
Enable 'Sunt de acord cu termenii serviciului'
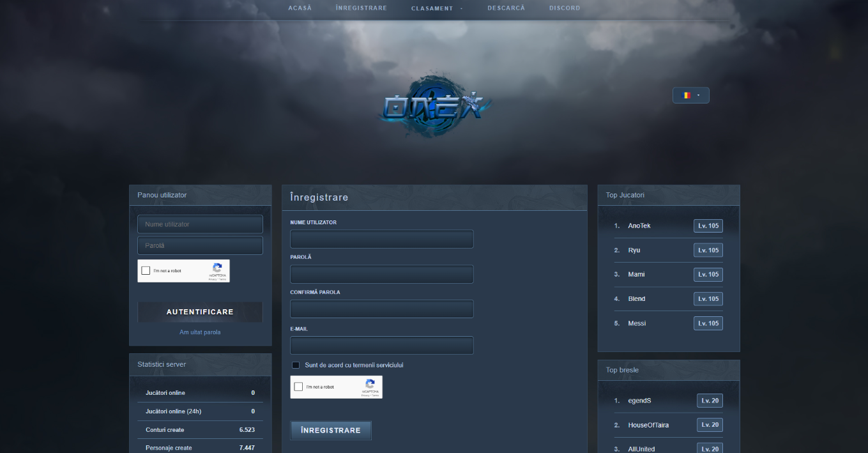click(x=296, y=365)
